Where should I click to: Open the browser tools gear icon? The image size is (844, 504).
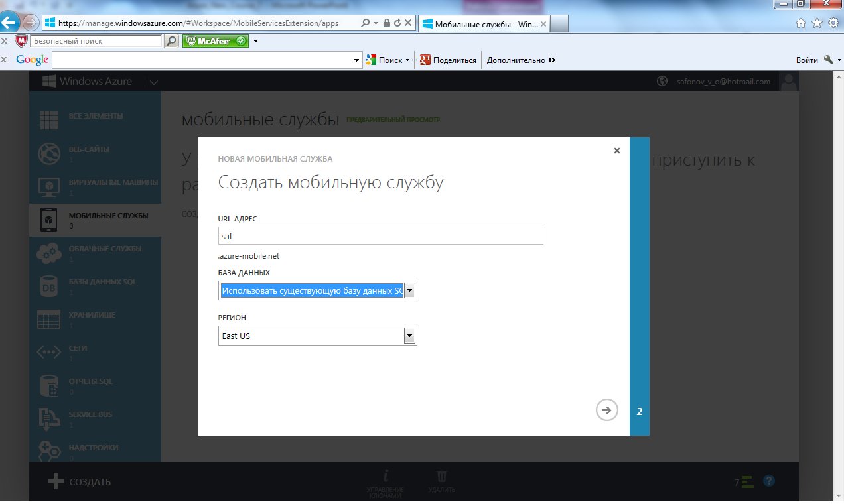point(833,23)
